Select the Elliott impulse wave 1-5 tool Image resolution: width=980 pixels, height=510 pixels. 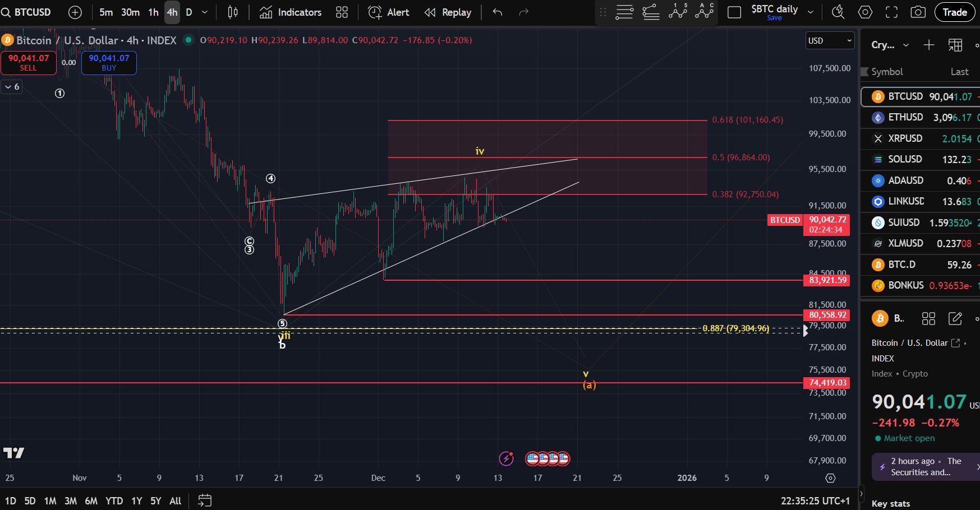[678, 12]
